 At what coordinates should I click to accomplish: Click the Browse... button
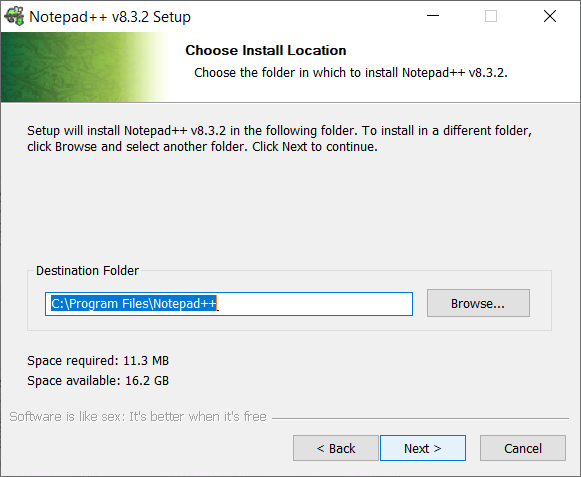(x=478, y=303)
